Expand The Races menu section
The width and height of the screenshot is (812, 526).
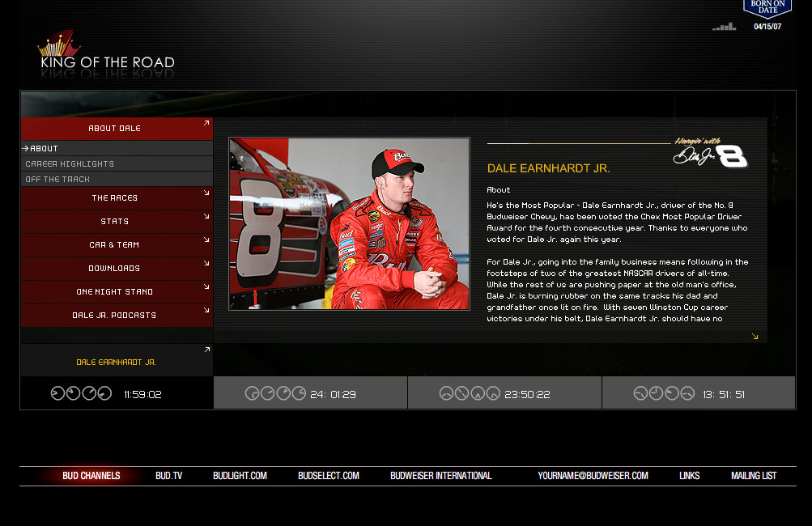(x=115, y=198)
